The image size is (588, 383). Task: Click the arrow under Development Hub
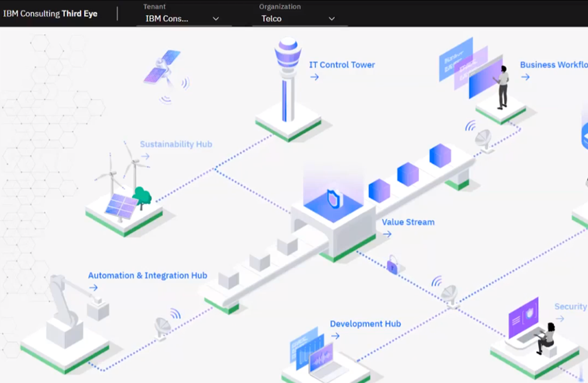pos(335,336)
